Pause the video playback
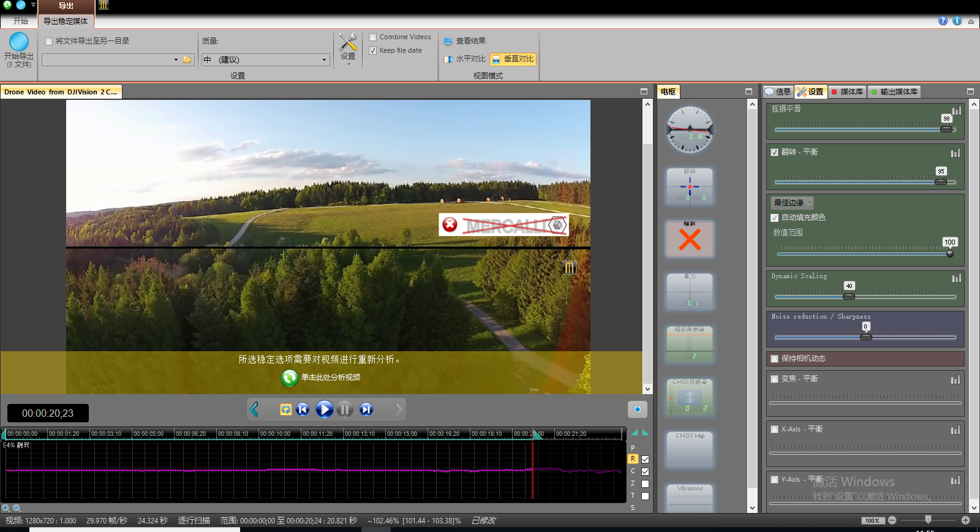Image resolution: width=980 pixels, height=532 pixels. [x=345, y=409]
